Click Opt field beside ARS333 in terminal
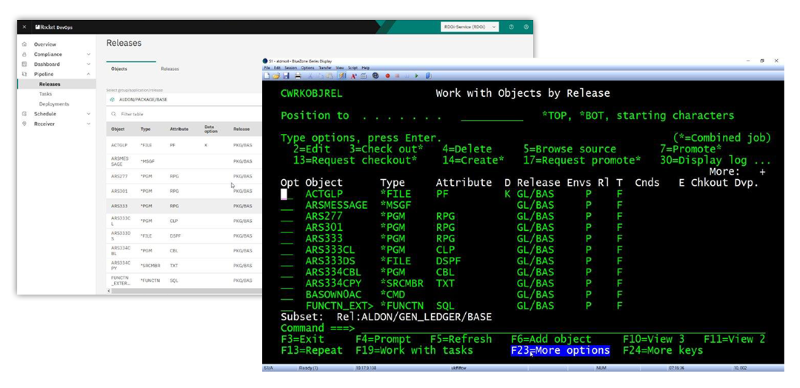The width and height of the screenshot is (800, 388). point(287,238)
